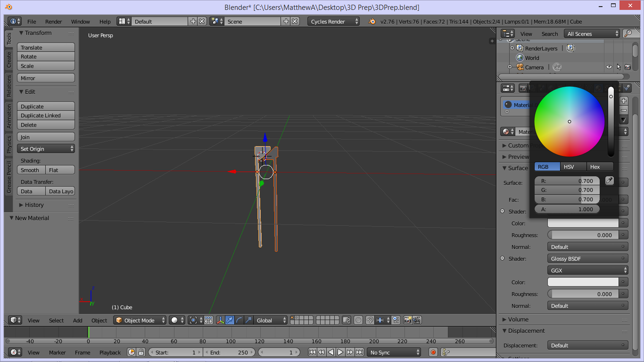
Task: Open active keying set key icon
Action: 446,352
